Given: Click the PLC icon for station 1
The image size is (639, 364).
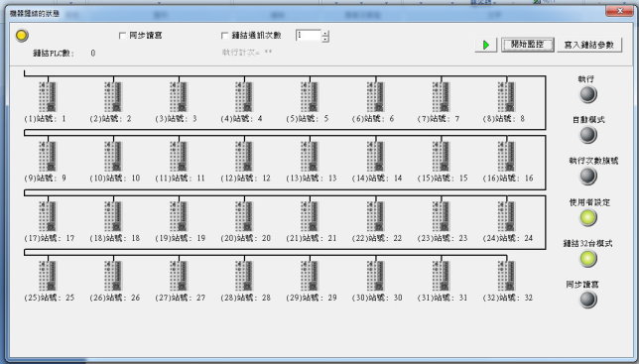Looking at the screenshot, I should pyautogui.click(x=48, y=97).
